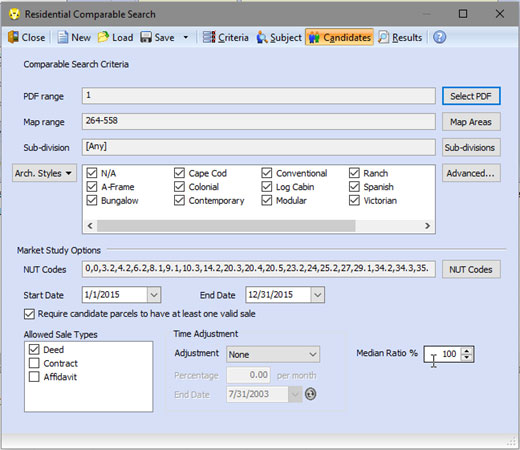Open the Start Date calendar dropdown
520x450 pixels.
coord(154,295)
